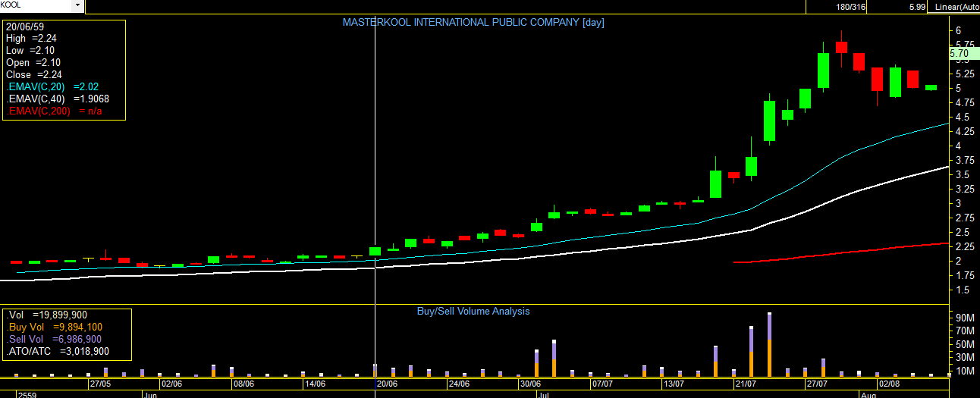This screenshot has width=980, height=398.
Task: Click the 21/07 date axis label
Action: [746, 384]
